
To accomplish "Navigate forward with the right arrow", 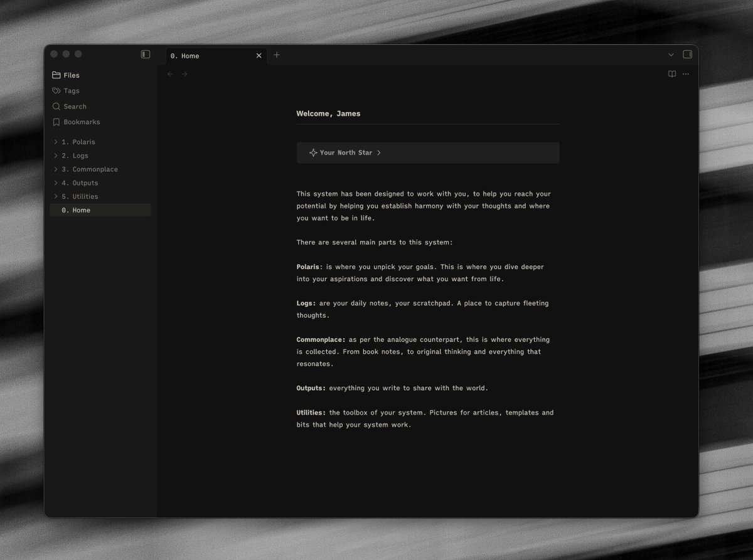I will point(184,74).
